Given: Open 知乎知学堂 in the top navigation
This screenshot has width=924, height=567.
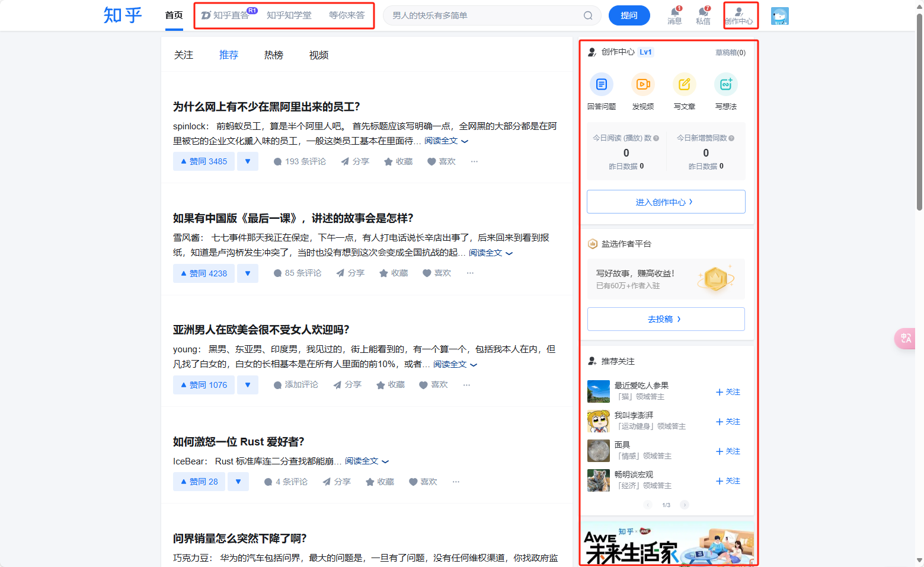Looking at the screenshot, I should pos(289,15).
